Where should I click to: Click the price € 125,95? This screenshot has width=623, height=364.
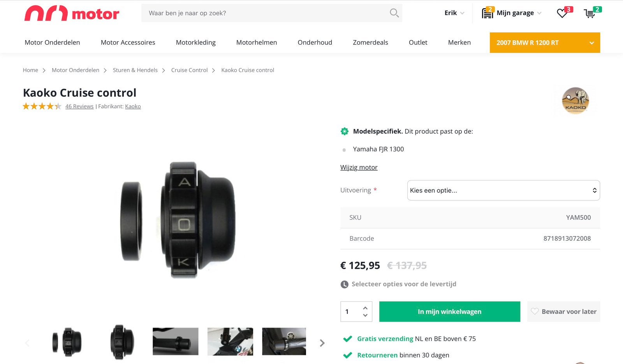tap(360, 266)
